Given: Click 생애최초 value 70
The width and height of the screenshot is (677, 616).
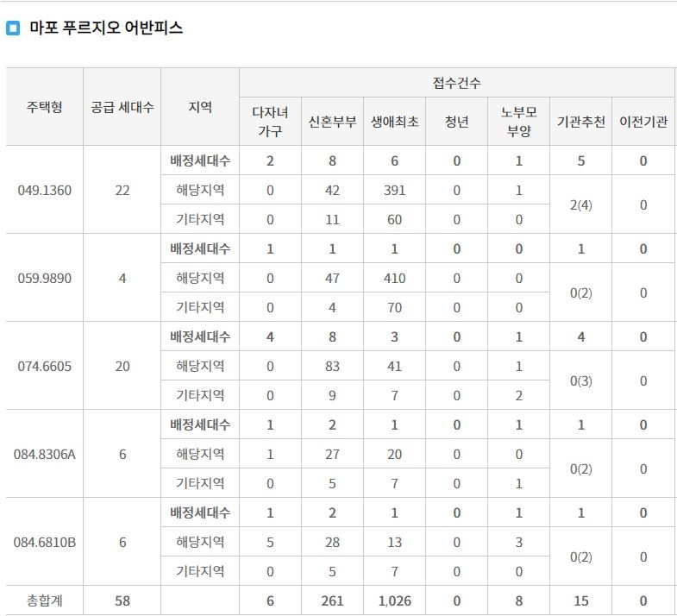Looking at the screenshot, I should point(395,307).
